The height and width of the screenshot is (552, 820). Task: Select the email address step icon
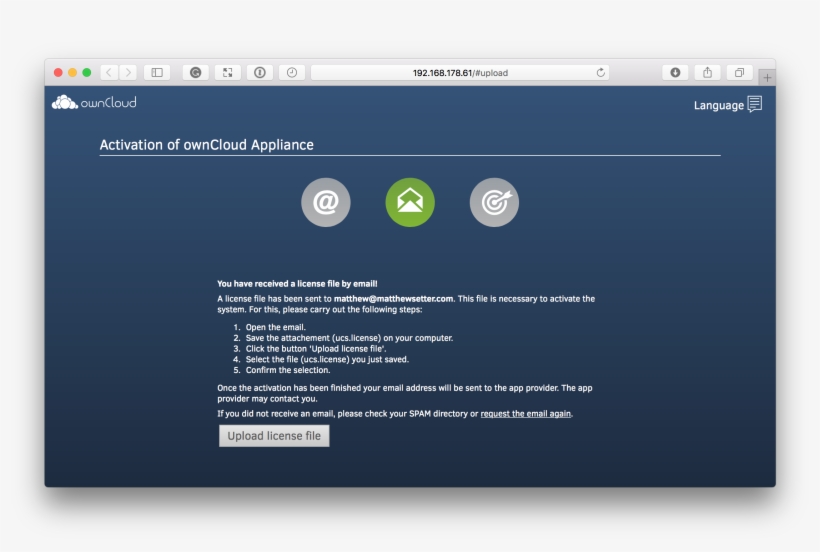[x=326, y=202]
